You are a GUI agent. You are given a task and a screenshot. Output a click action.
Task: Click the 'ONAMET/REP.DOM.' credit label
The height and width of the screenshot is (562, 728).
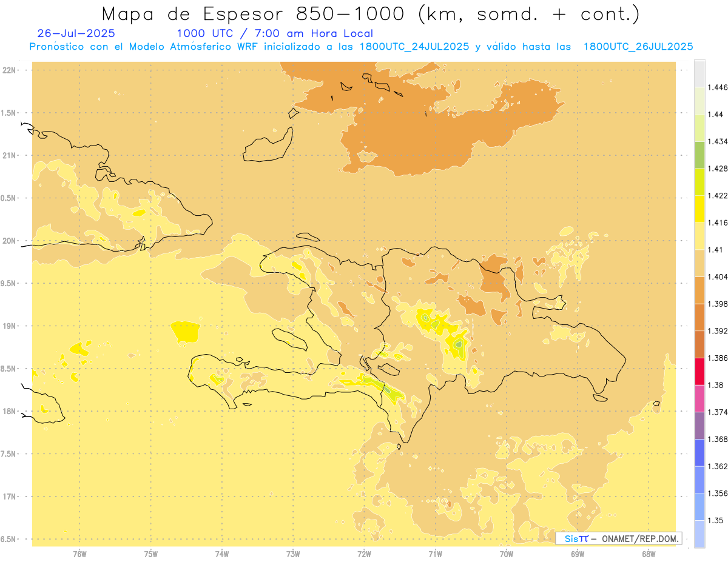[x=641, y=538]
